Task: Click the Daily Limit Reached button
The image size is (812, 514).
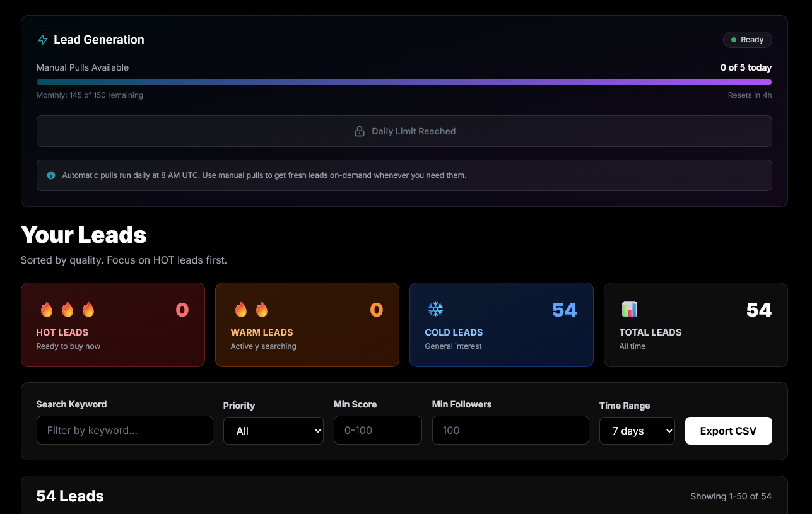Action: tap(404, 131)
